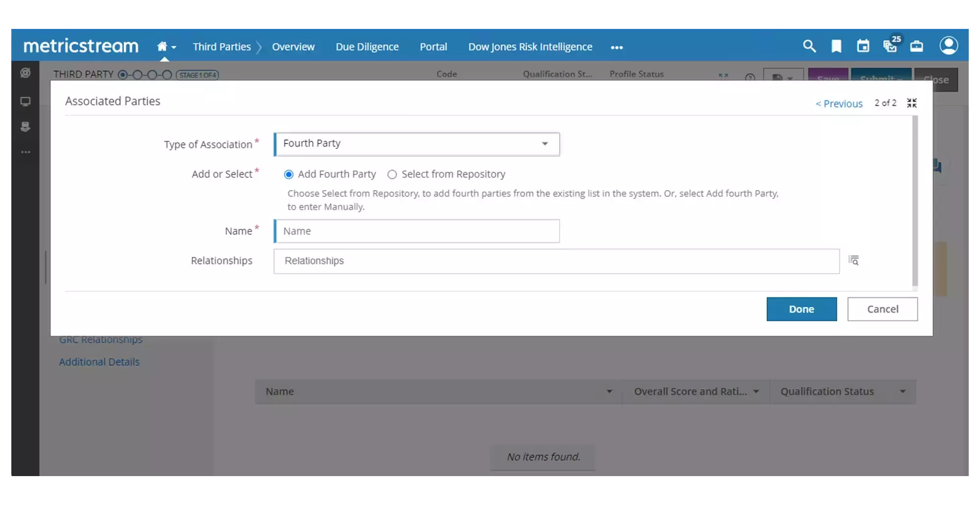Open the Type of Association dropdown

pyautogui.click(x=545, y=144)
